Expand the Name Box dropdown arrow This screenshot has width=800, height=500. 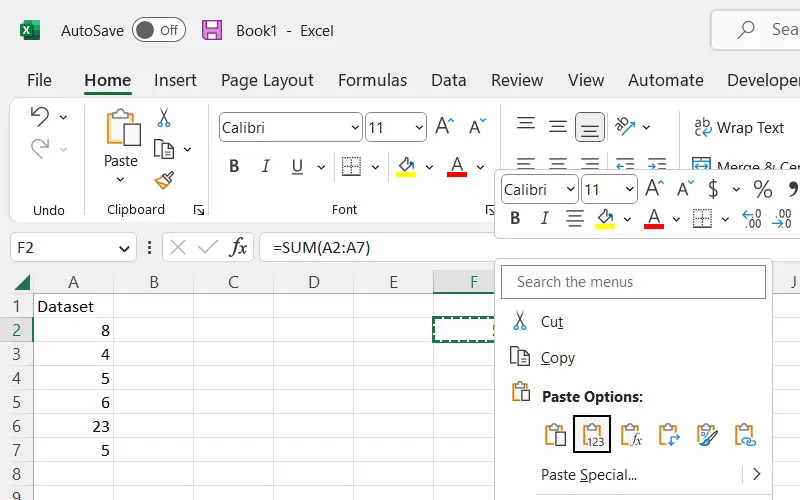tap(124, 248)
